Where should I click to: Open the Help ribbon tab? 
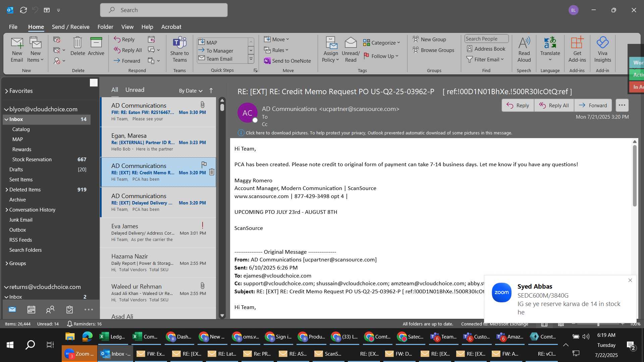[147, 27]
